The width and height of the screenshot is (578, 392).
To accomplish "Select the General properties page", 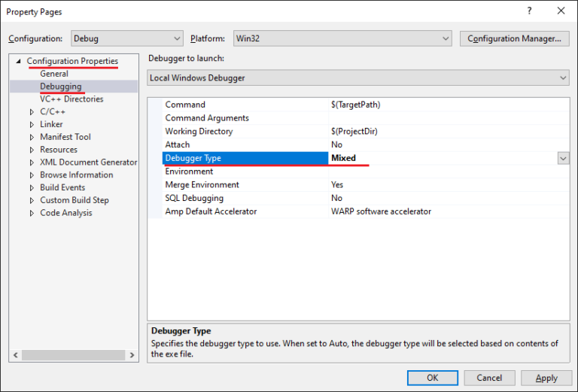I will point(54,74).
